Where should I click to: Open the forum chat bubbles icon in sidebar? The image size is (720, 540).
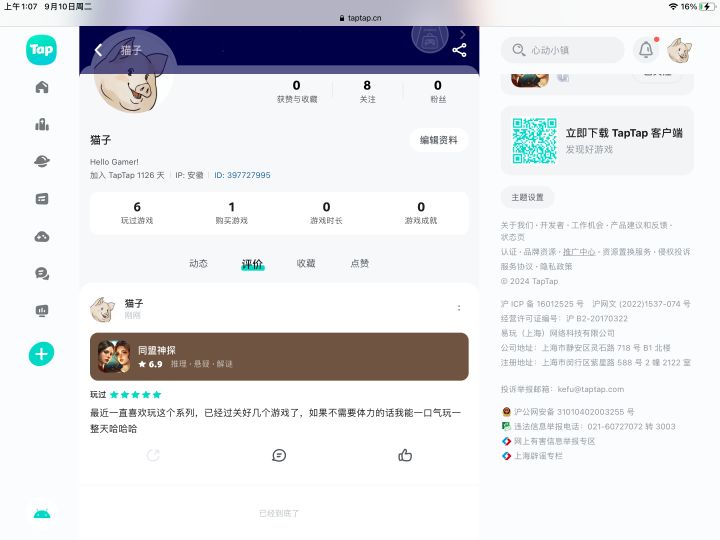(x=42, y=274)
